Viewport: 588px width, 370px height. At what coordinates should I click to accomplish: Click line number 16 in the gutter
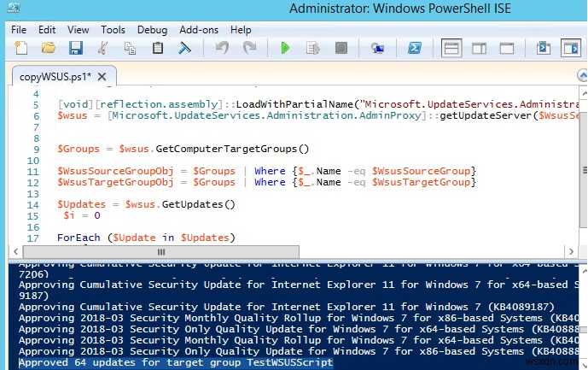pos(33,227)
